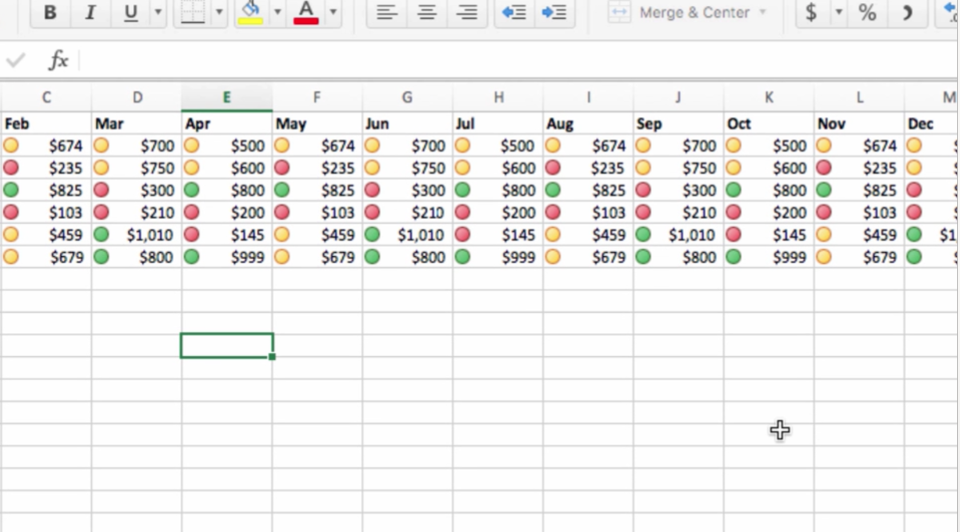960x532 pixels.
Task: Center text horizontally
Action: point(427,12)
